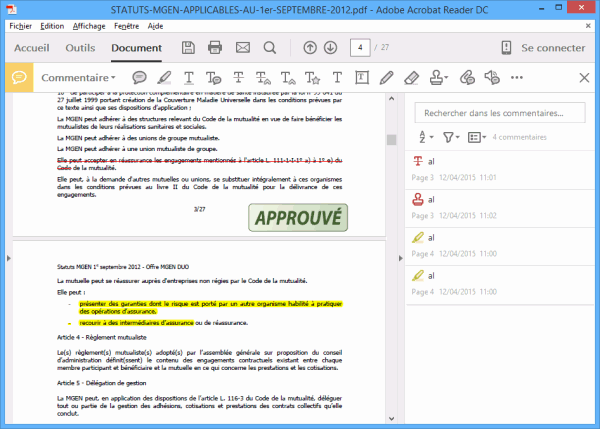Send file by email via envelope icon
600x429 pixels.
click(243, 47)
